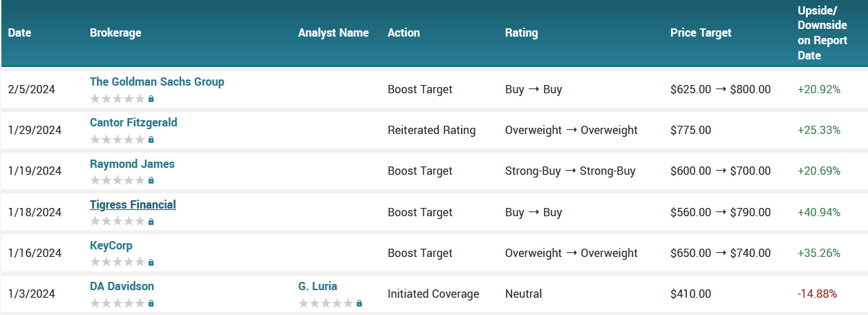
Task: Click lock icon under DA Davidson brokerage
Action: point(151,303)
